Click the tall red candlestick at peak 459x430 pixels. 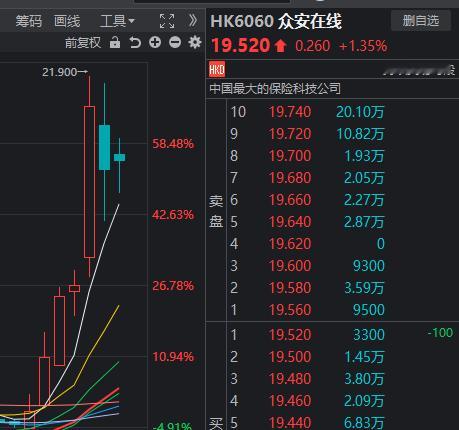89,182
